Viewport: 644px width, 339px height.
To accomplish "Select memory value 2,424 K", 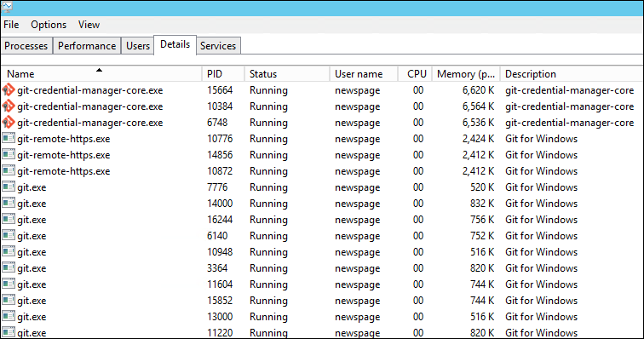I will 478,139.
